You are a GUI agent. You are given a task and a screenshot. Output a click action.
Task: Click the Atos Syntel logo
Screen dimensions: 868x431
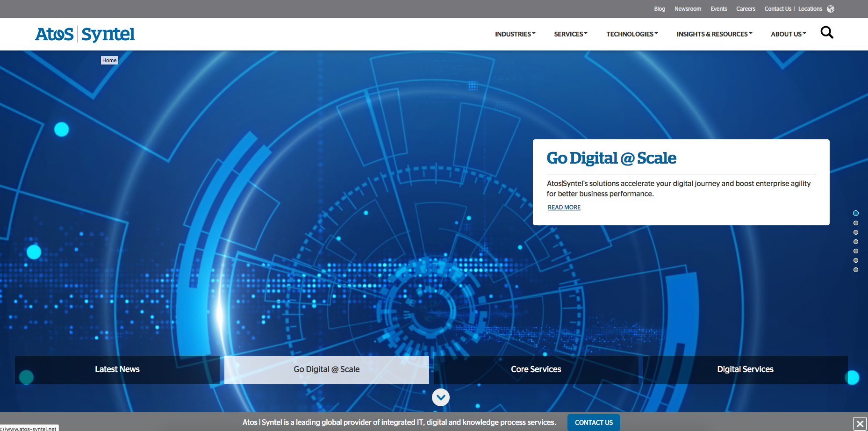[x=85, y=34]
